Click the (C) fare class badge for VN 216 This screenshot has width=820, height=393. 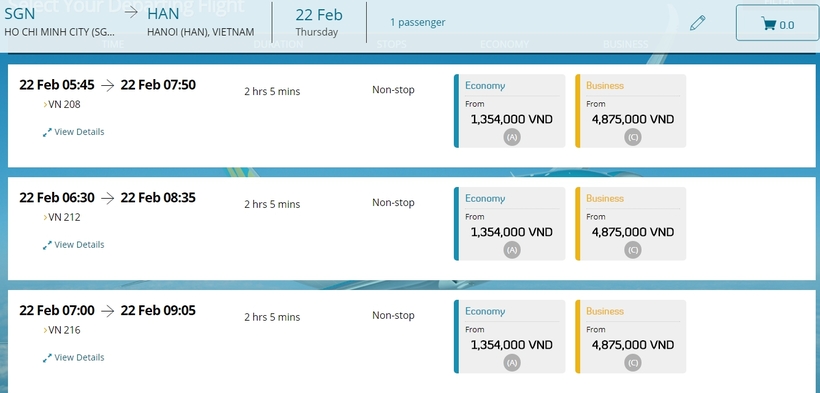pyautogui.click(x=633, y=363)
